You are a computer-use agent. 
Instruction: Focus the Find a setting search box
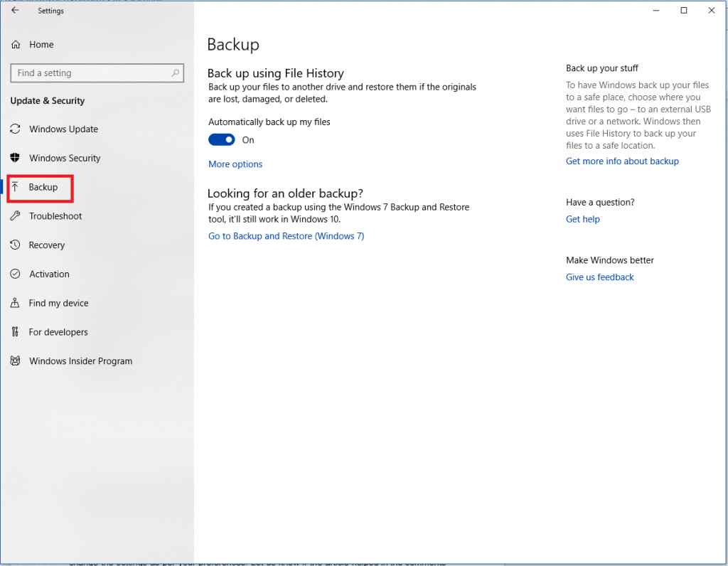pos(97,73)
